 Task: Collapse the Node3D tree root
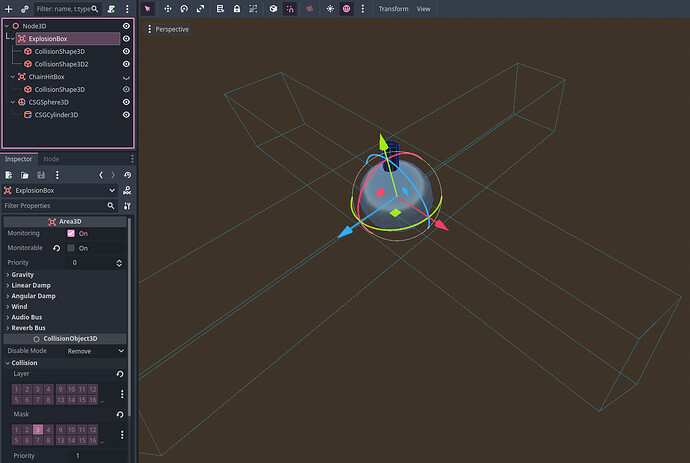coord(7,26)
